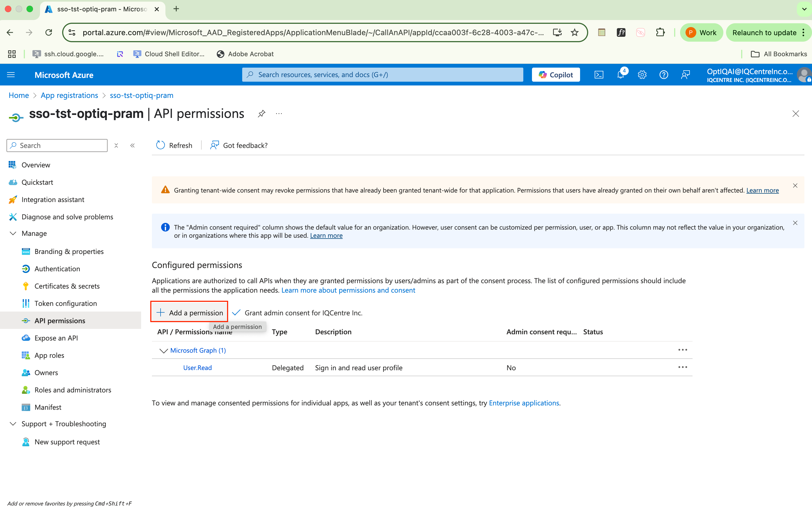The image size is (812, 509).
Task: Bookmark this page with the star icon
Action: 574,32
